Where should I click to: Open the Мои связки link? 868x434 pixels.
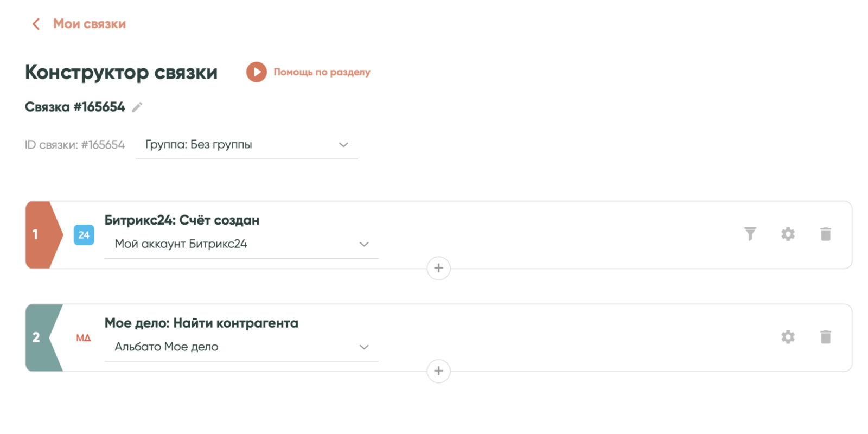tap(89, 24)
